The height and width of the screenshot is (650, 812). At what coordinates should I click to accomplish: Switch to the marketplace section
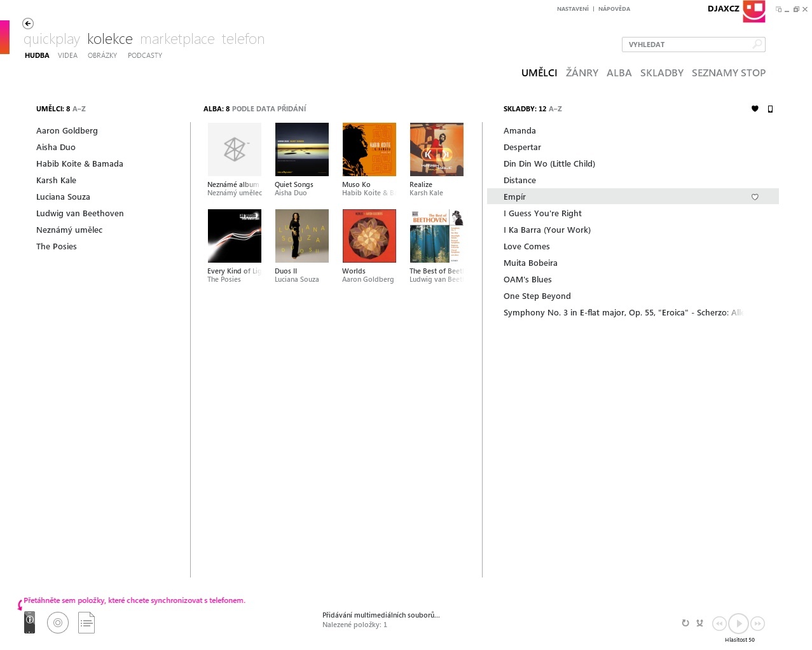coord(177,39)
